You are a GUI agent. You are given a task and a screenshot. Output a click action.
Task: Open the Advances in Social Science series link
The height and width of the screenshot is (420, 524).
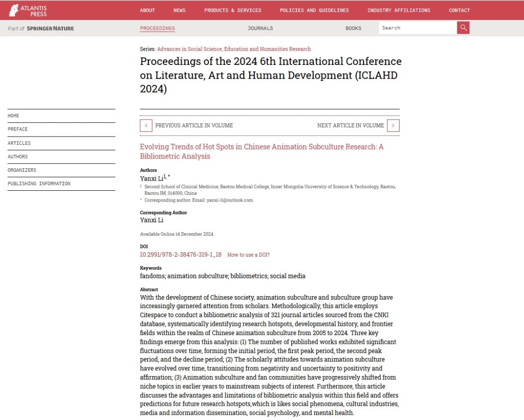click(234, 49)
